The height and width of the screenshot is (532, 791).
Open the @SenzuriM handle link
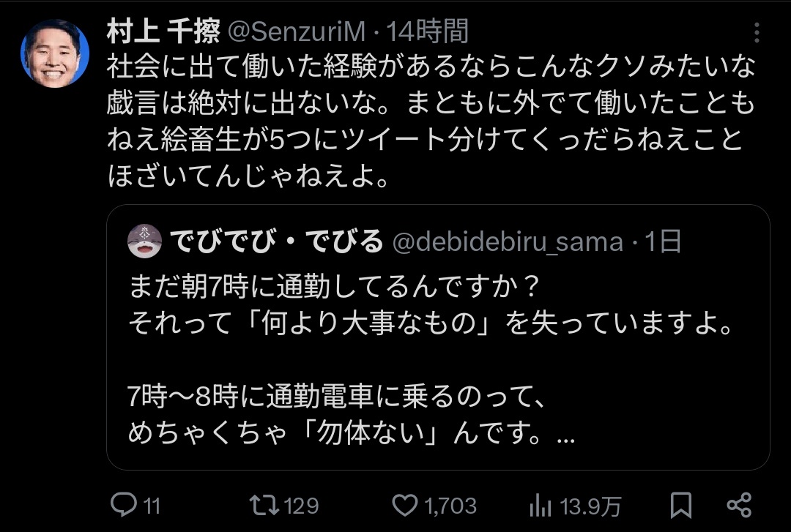pos(297,31)
